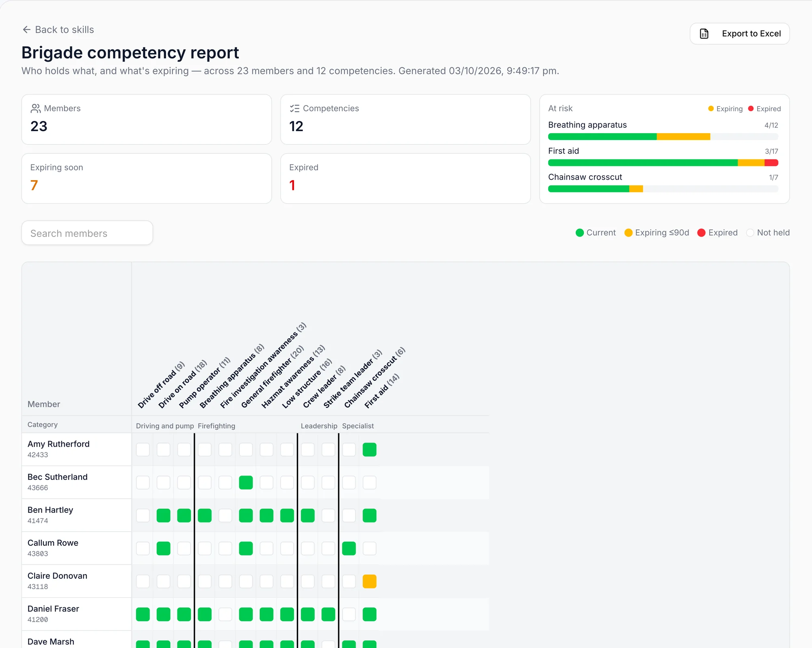Click the Chainsaw crosscut (6) column header
The image size is (812, 648).
(x=375, y=378)
